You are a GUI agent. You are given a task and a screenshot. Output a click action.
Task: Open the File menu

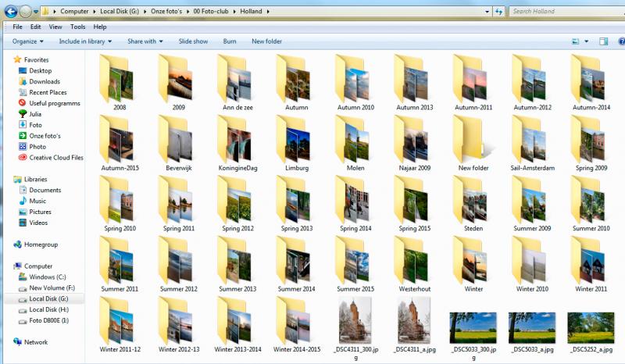pos(17,27)
